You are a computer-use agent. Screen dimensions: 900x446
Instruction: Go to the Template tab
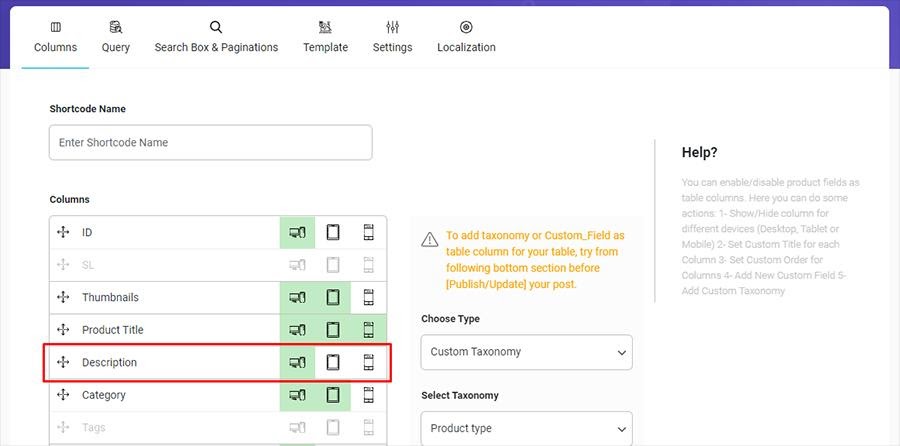[x=325, y=38]
